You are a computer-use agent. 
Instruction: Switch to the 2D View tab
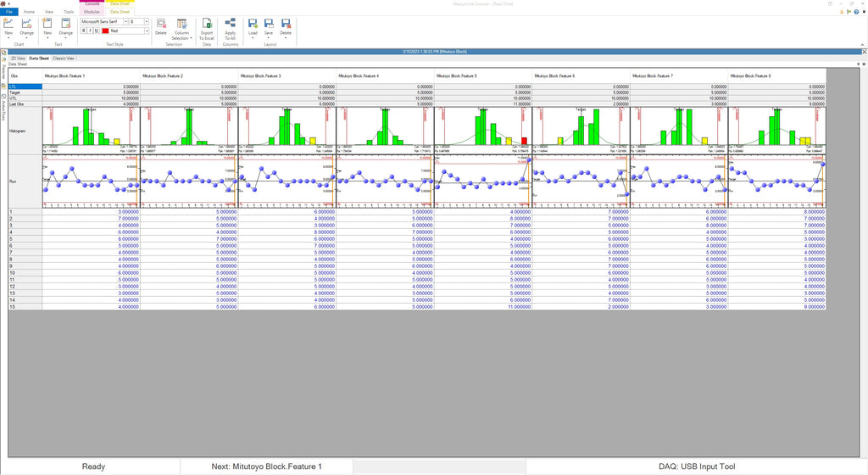[x=18, y=59]
